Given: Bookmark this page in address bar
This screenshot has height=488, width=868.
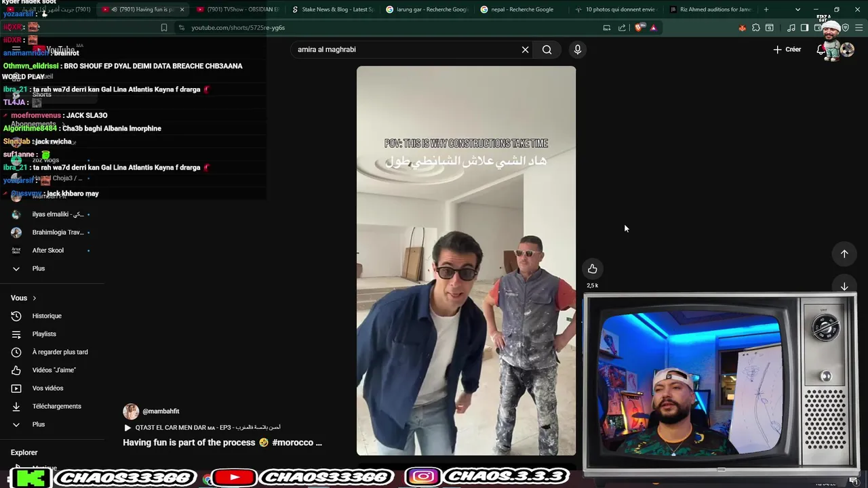Looking at the screenshot, I should tap(164, 28).
